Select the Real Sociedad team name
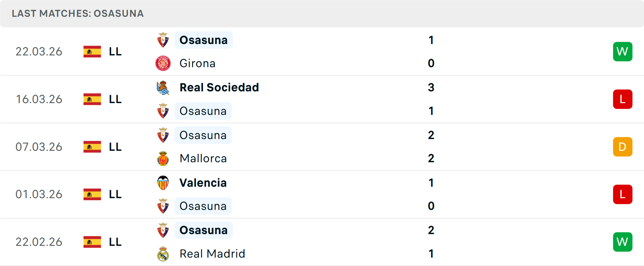The width and height of the screenshot is (644, 266). (x=219, y=88)
